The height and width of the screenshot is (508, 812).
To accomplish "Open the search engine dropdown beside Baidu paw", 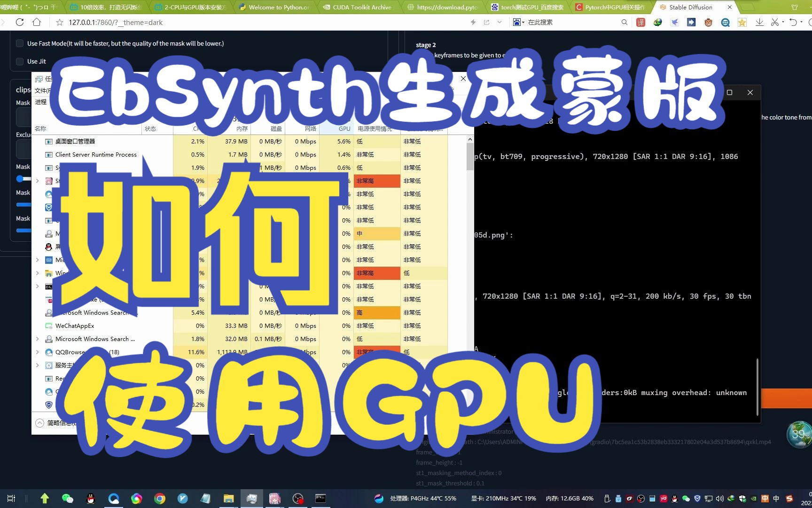I will [x=523, y=22].
